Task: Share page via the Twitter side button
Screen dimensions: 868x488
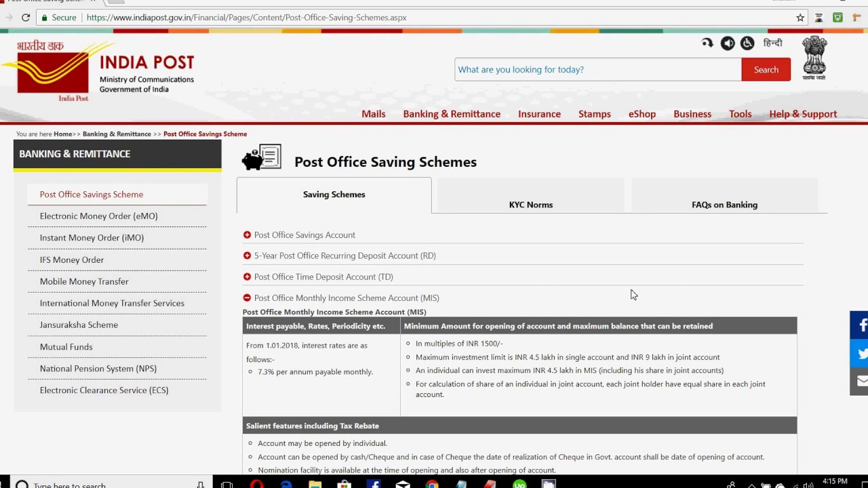Action: pyautogui.click(x=860, y=353)
